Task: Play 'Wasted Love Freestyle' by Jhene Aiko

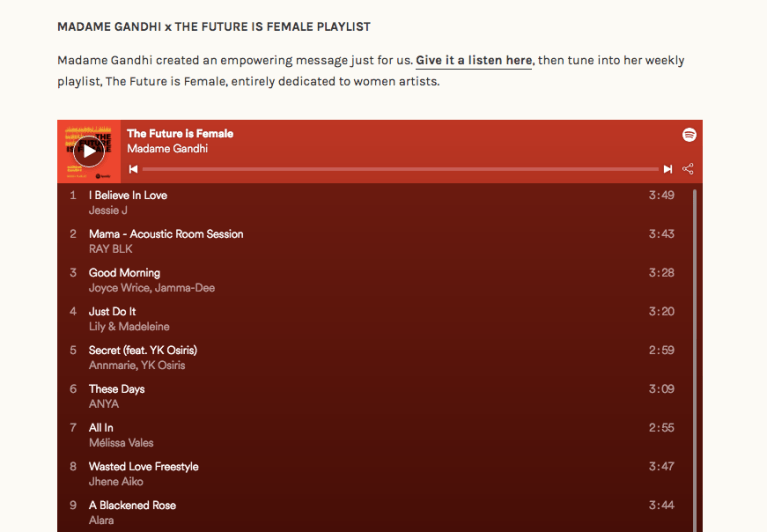Action: (144, 466)
